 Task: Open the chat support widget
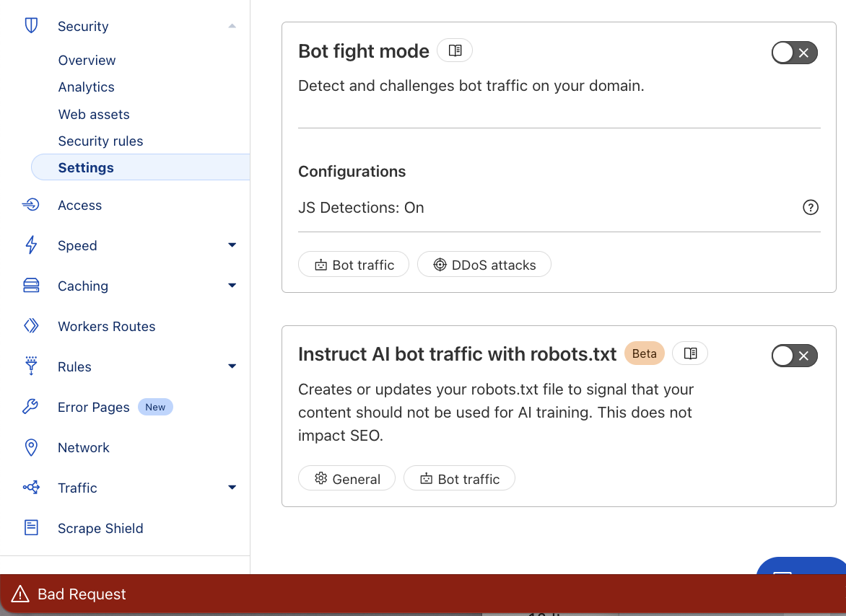tap(803, 577)
